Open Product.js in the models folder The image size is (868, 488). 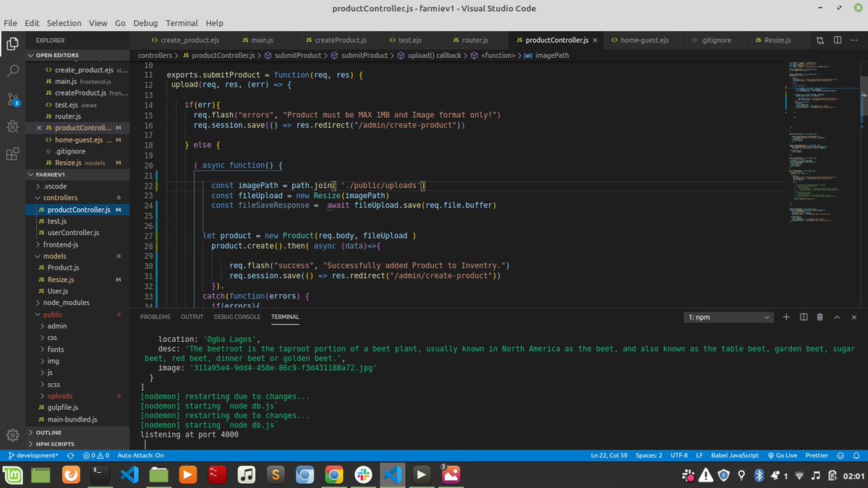pos(64,267)
